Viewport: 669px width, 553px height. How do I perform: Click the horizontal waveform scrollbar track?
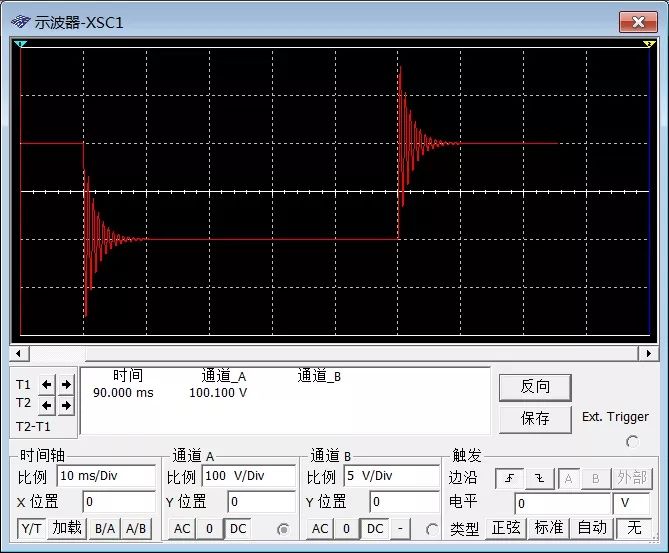click(333, 353)
